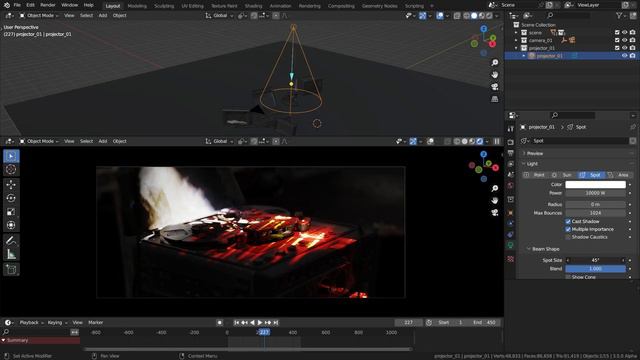The height and width of the screenshot is (360, 640).
Task: Open Global orientation dropdown in lower viewport
Action: tap(220, 141)
